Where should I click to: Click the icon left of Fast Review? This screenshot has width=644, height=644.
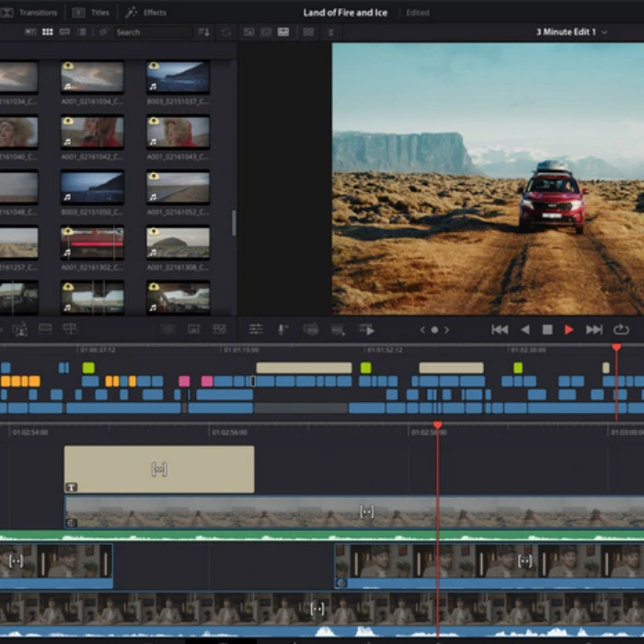point(338,329)
